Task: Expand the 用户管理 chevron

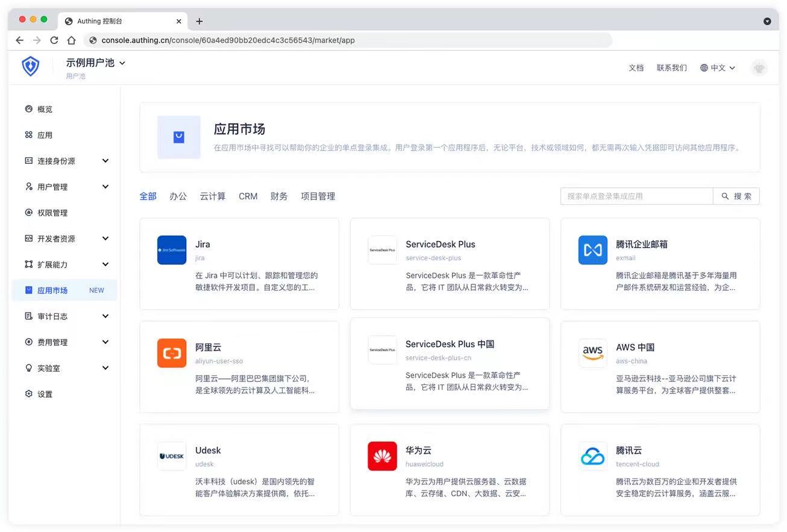Action: [x=105, y=187]
